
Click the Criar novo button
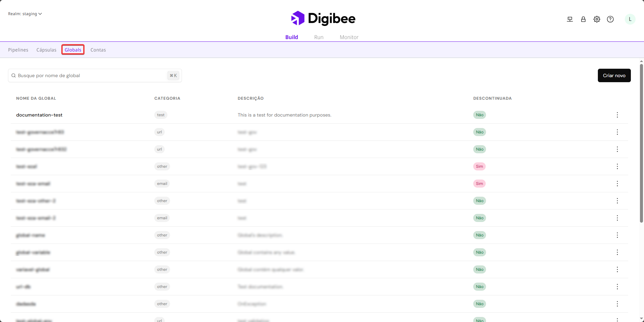[x=614, y=75]
